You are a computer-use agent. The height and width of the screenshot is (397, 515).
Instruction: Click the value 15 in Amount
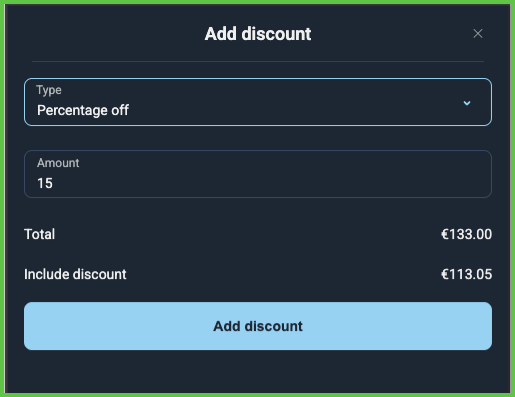click(45, 183)
